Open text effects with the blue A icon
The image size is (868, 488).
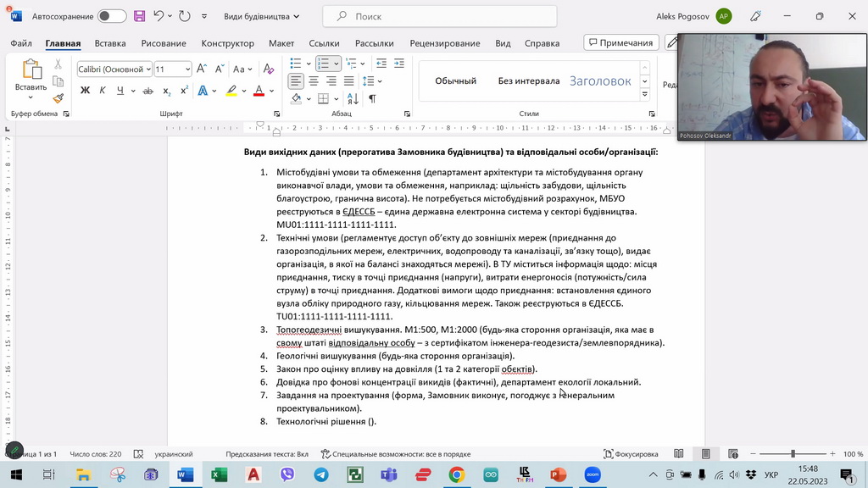(x=203, y=90)
